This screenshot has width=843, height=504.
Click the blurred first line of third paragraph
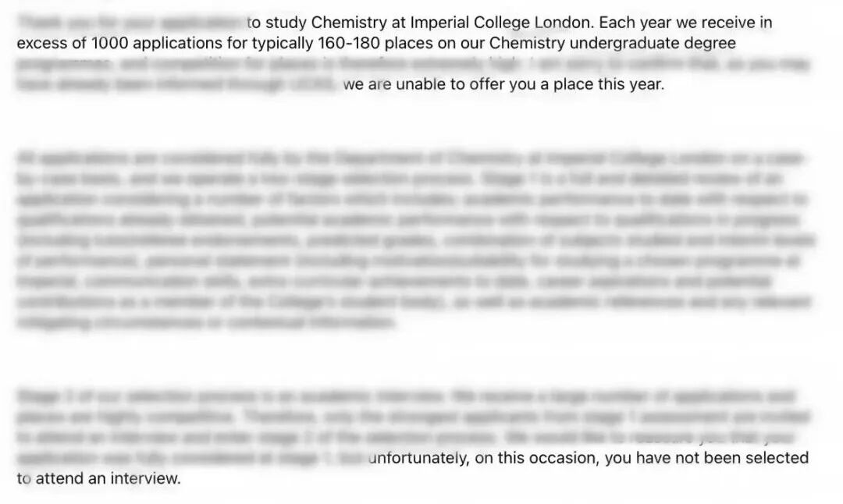pyautogui.click(x=406, y=396)
